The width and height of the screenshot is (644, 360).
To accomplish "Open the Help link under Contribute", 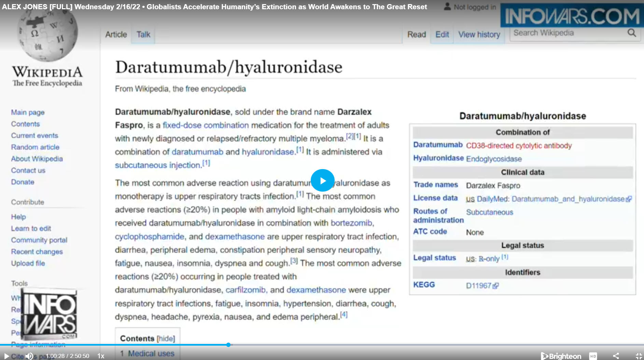I will pos(18,217).
